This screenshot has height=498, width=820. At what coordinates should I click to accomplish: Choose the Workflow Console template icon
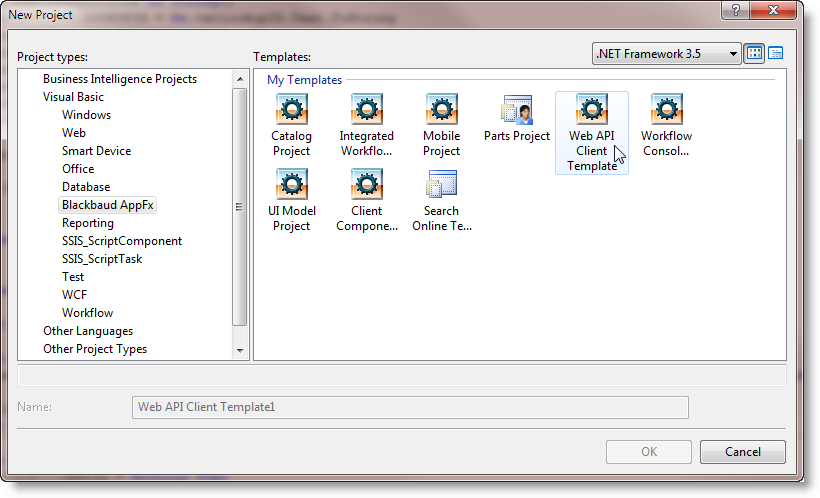coord(666,111)
